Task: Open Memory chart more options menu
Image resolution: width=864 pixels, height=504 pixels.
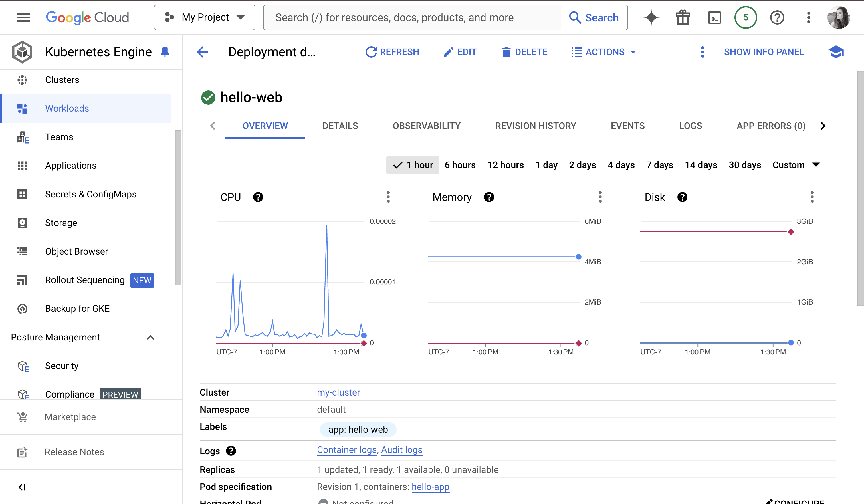Action: click(600, 197)
